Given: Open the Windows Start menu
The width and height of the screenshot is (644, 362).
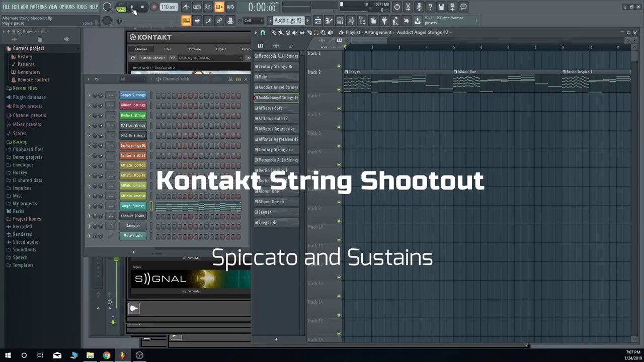Looking at the screenshot, I should pos(8,355).
